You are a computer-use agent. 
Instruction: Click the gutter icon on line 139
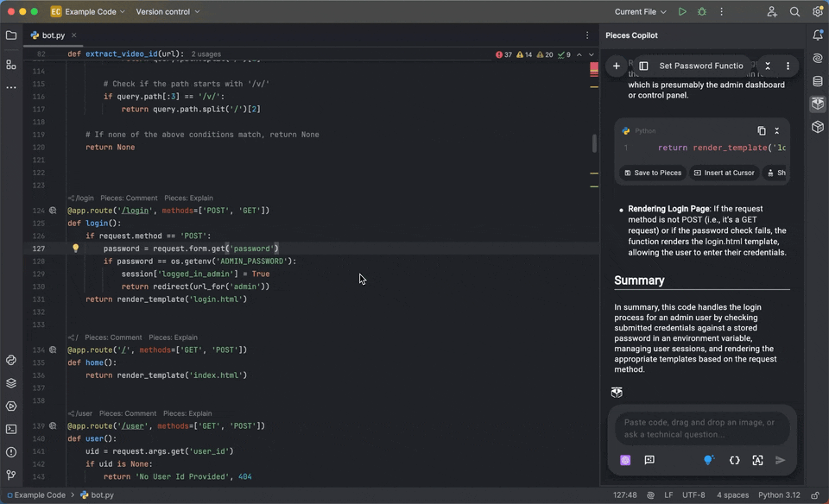click(53, 425)
